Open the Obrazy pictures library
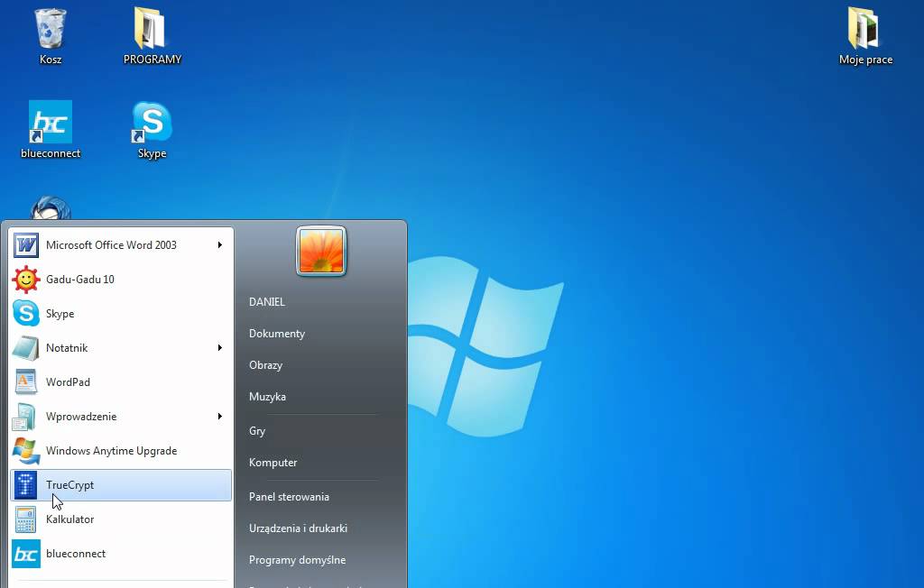This screenshot has width=924, height=588. pyautogui.click(x=266, y=365)
